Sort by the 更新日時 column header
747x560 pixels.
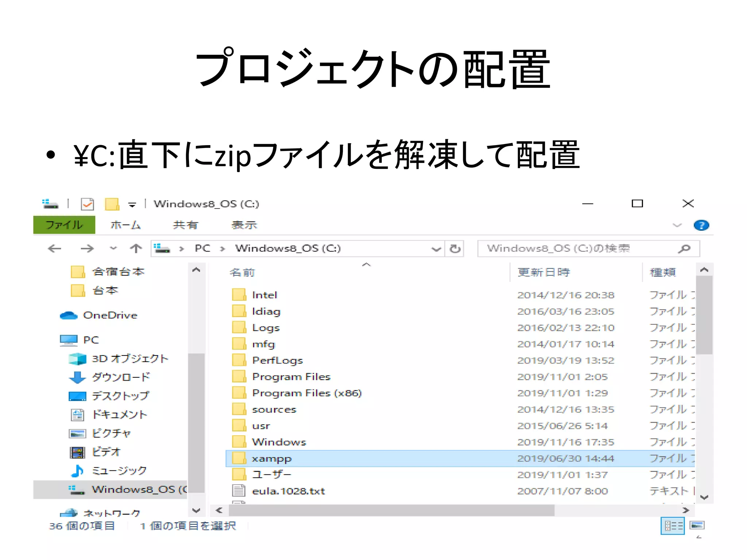pyautogui.click(x=543, y=272)
